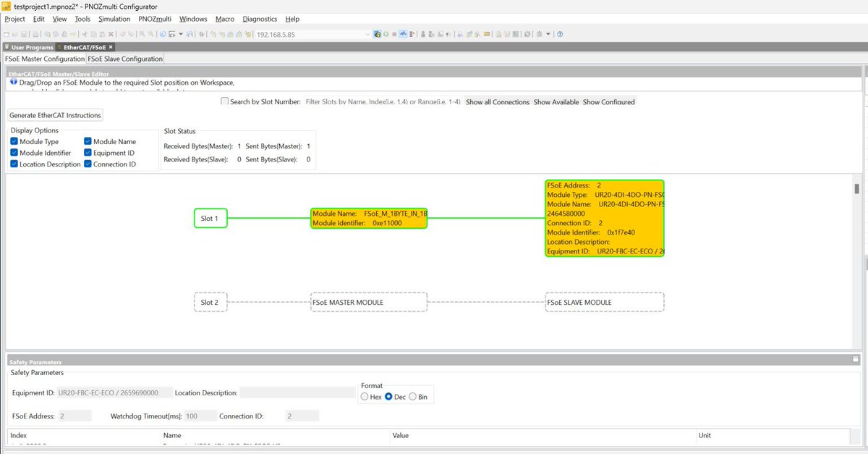Click the FSoE SLAVE MODULE placeholder
The height and width of the screenshot is (454, 868).
pyautogui.click(x=605, y=302)
